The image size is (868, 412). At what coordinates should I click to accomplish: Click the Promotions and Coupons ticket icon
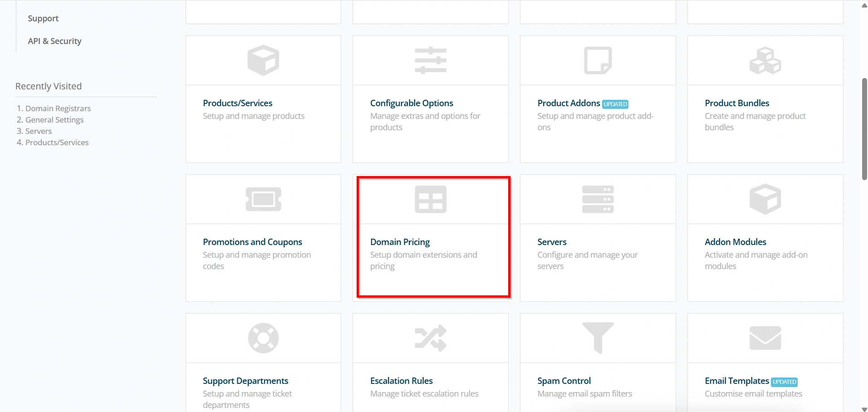(263, 199)
